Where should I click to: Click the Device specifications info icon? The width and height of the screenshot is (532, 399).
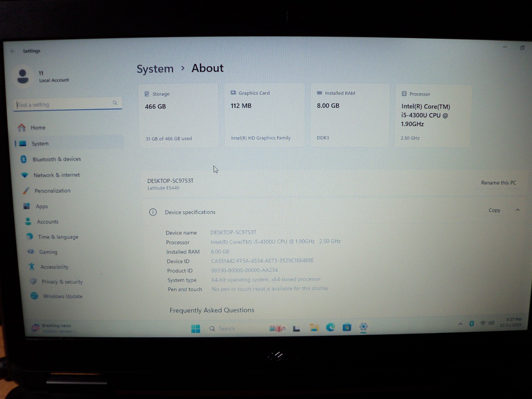tap(153, 212)
